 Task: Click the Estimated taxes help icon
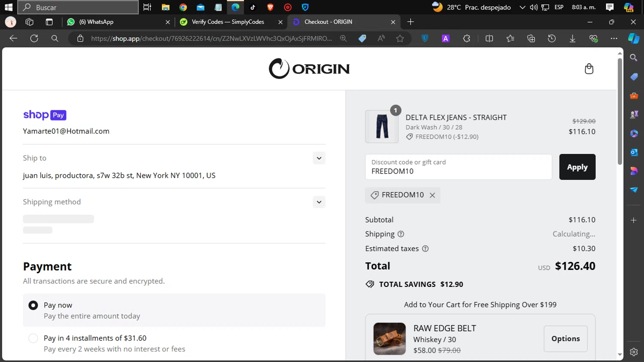click(425, 249)
